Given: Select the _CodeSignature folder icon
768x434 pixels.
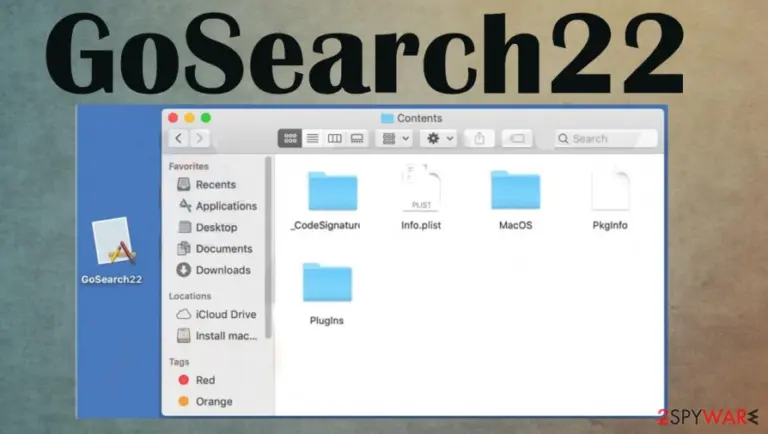Looking at the screenshot, I should [x=333, y=191].
